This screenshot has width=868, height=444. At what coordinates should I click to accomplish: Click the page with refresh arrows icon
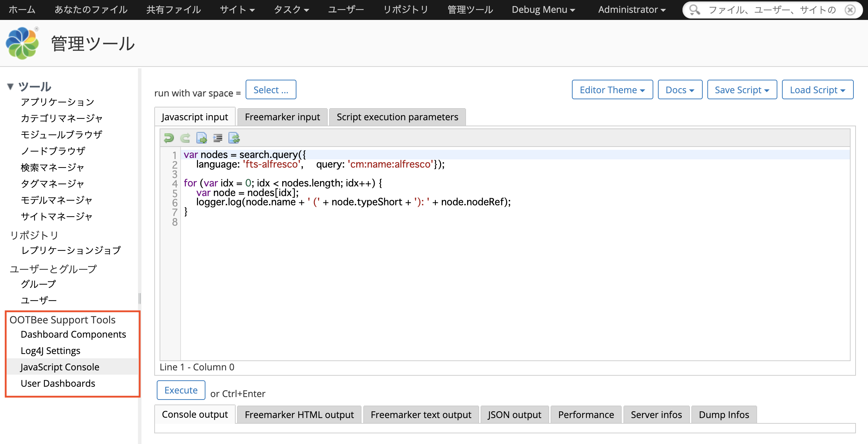pos(234,138)
